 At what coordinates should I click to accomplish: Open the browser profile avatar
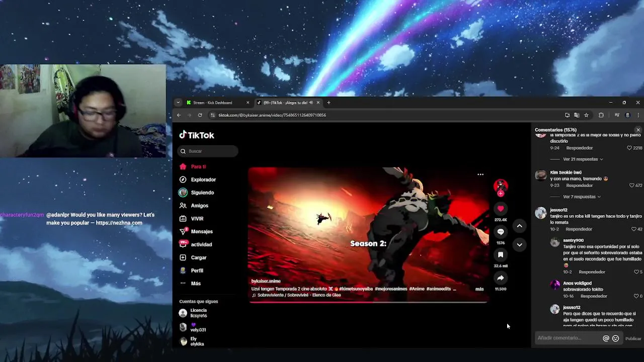pyautogui.click(x=627, y=115)
